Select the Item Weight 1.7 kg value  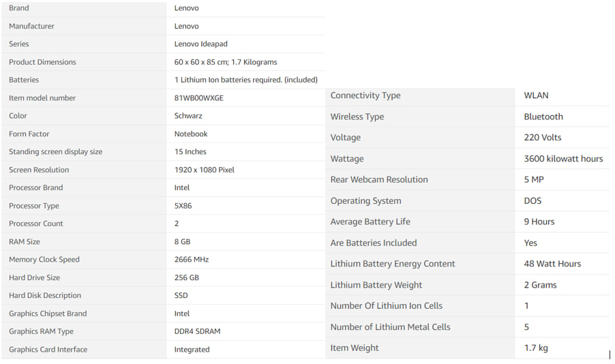pos(536,348)
